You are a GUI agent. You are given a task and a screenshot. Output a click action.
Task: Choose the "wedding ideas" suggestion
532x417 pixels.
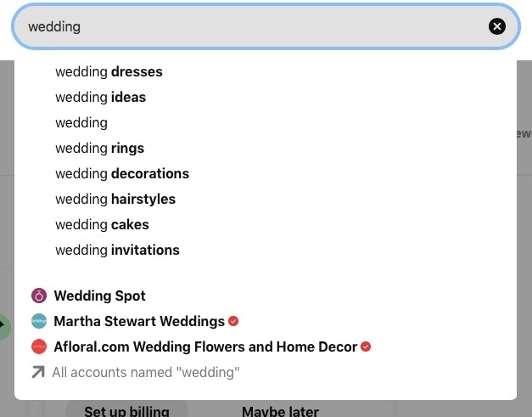(x=100, y=97)
